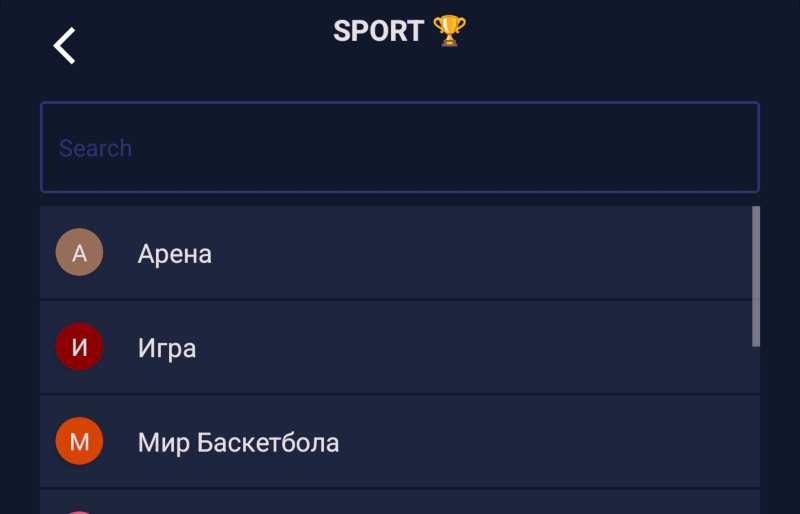Click empty space in the Игра row
The height and width of the screenshot is (514, 800).
[500, 348]
